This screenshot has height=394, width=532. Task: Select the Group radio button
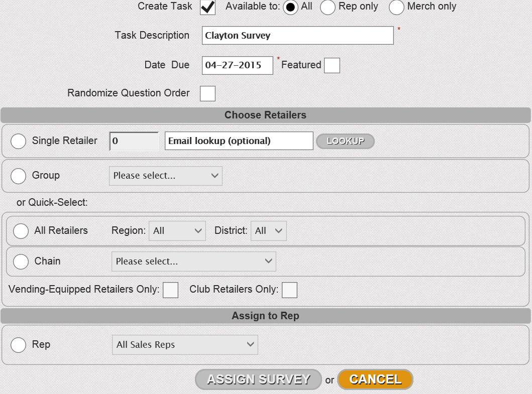[18, 176]
